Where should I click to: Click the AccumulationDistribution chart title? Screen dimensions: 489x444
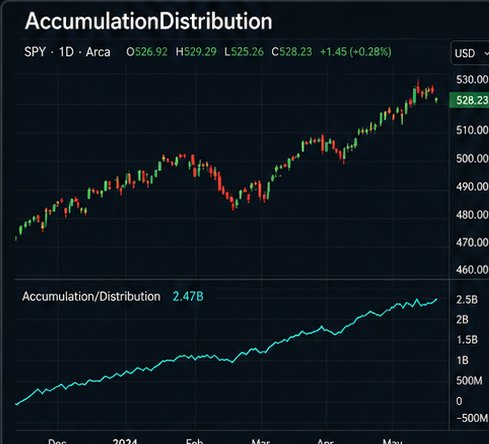(148, 21)
